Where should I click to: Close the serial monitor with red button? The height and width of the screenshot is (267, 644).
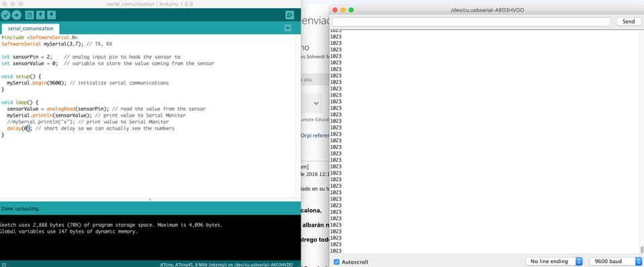pyautogui.click(x=335, y=10)
